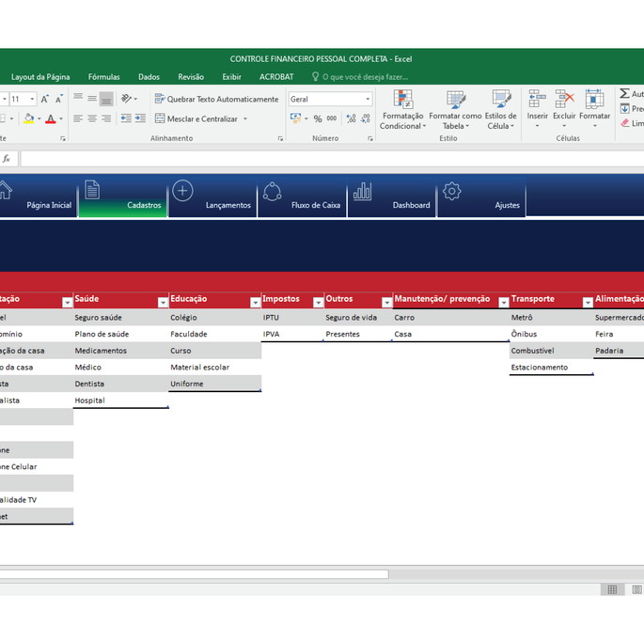The height and width of the screenshot is (644, 644).
Task: Open the Lançamentos navigation button
Action: tap(212, 196)
